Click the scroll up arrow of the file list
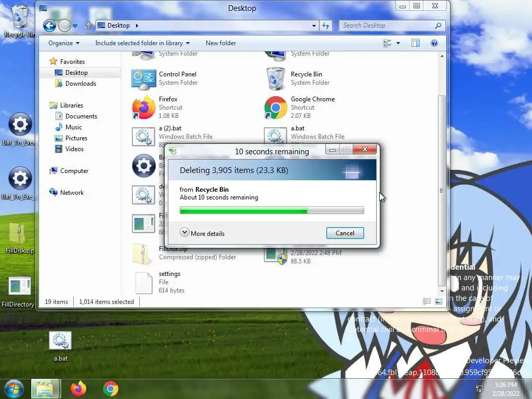 click(x=442, y=56)
